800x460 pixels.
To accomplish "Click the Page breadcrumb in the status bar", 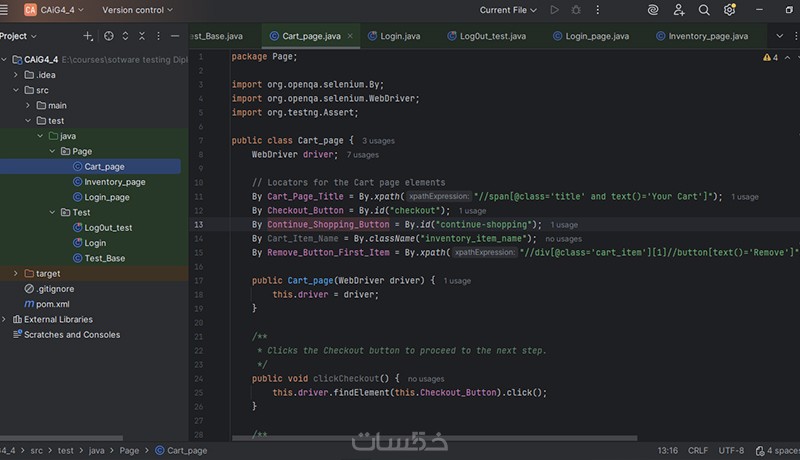I will (129, 451).
